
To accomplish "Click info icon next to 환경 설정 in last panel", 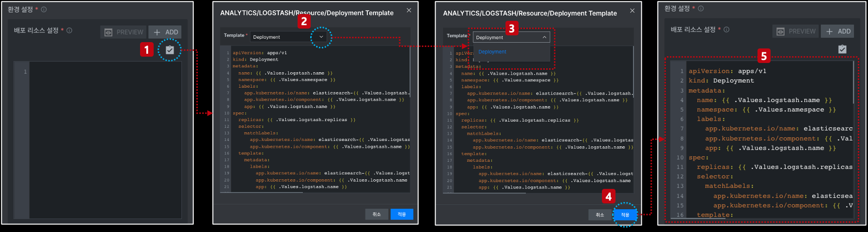I will coord(701,9).
